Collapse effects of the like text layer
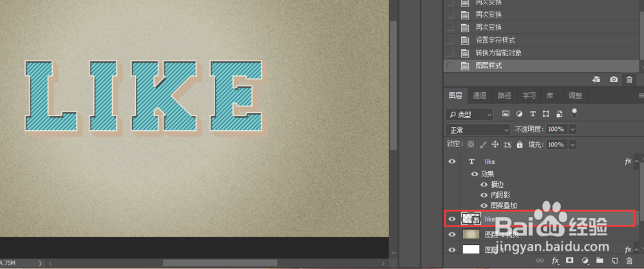644x269 pixels. (x=636, y=162)
